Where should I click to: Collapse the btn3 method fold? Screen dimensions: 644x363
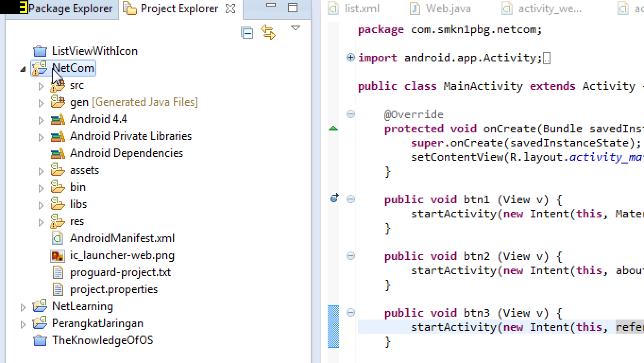point(351,312)
